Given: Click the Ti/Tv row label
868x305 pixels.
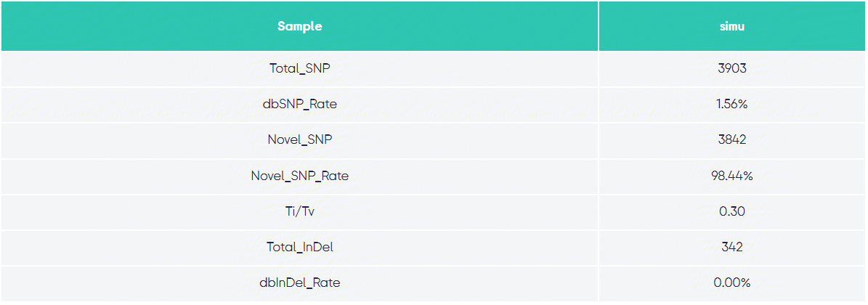Looking at the screenshot, I should tap(299, 211).
